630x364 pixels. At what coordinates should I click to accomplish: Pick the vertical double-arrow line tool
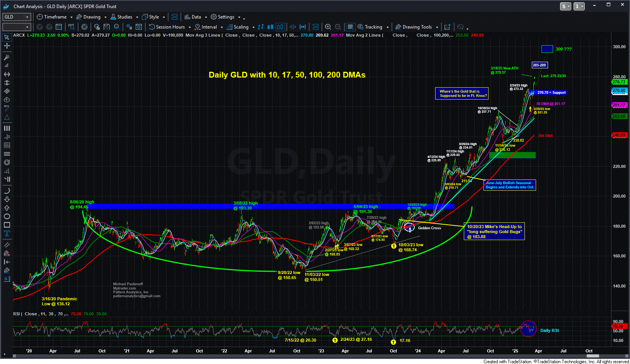[x=7, y=83]
